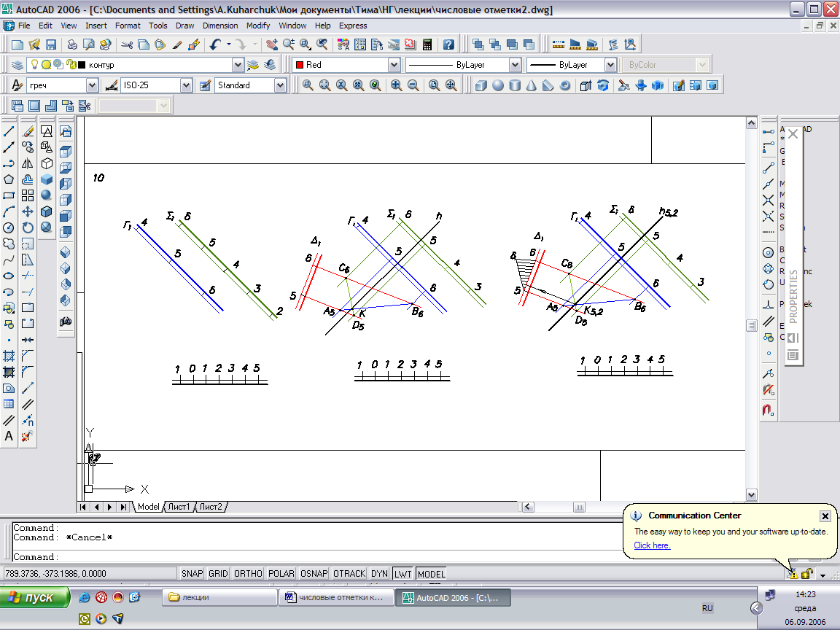840x630 pixels.
Task: Open the ByColor plot style dropdown
Action: point(702,65)
